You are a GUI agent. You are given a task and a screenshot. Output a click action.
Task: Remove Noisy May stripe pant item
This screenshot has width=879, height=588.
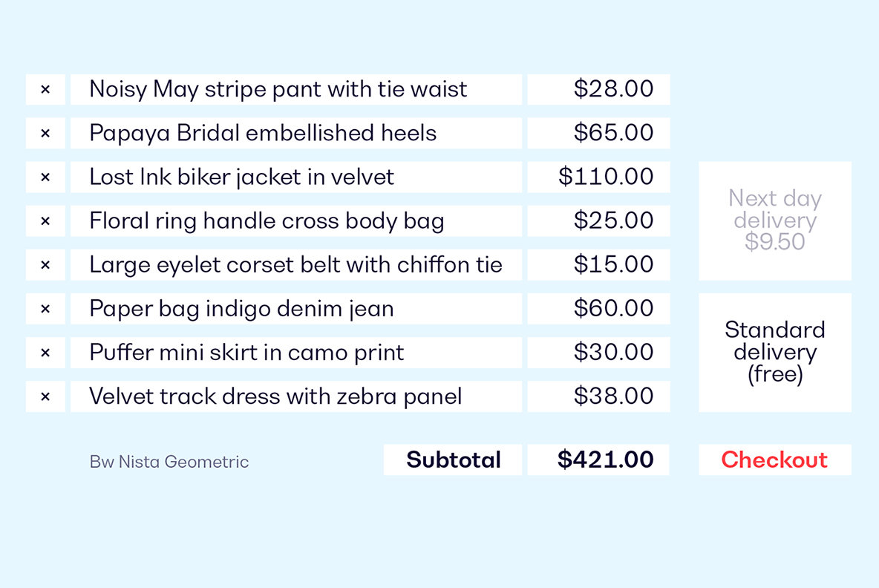click(x=45, y=89)
